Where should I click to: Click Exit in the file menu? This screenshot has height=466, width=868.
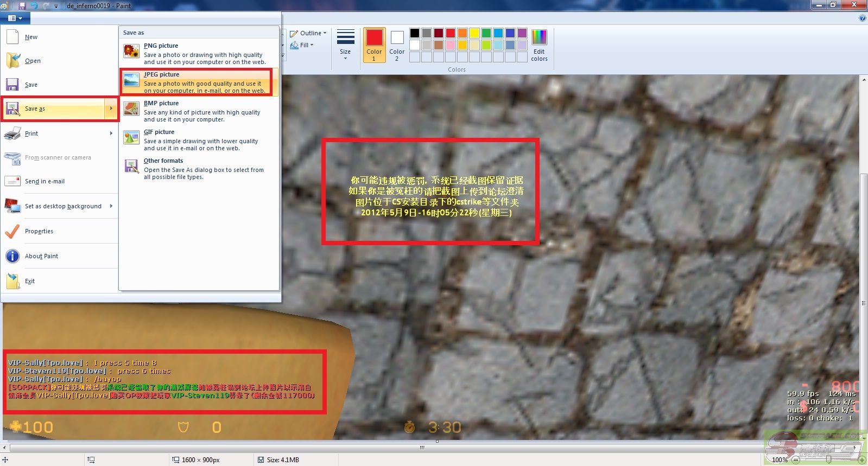[x=30, y=282]
